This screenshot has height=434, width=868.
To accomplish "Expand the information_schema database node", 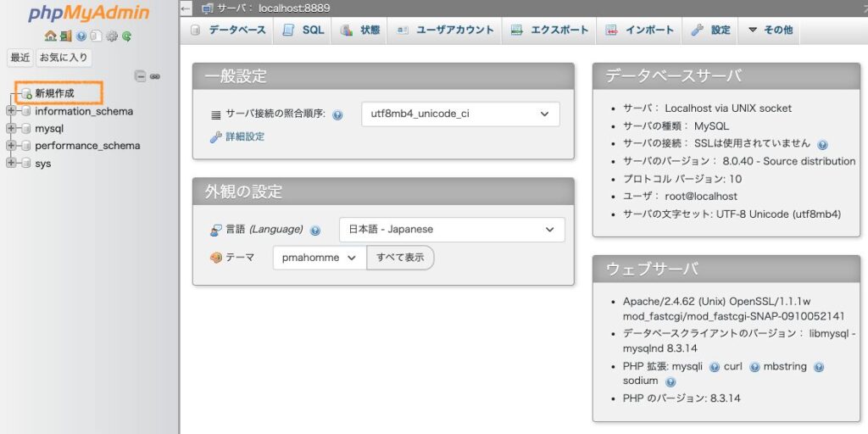I will click(10, 111).
